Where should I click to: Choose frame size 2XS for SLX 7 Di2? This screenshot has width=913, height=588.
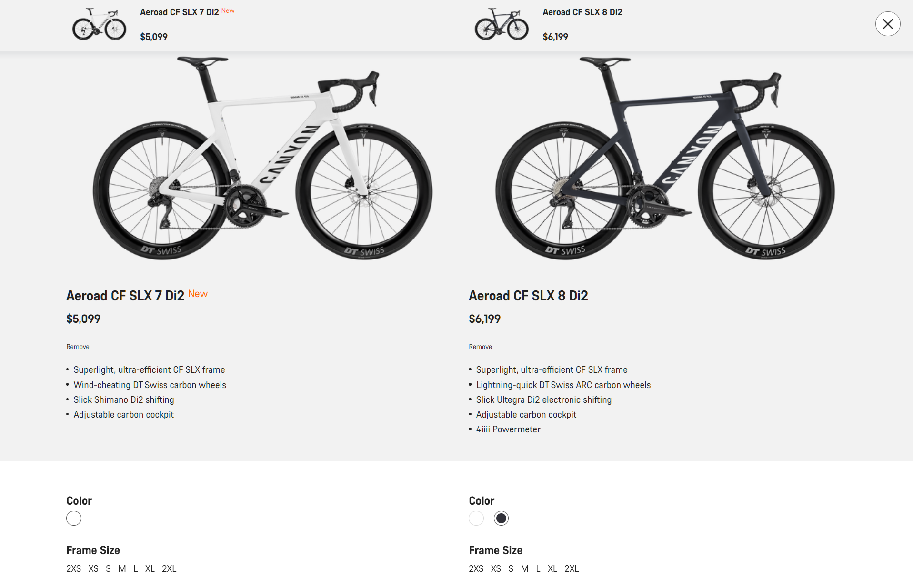coord(73,568)
